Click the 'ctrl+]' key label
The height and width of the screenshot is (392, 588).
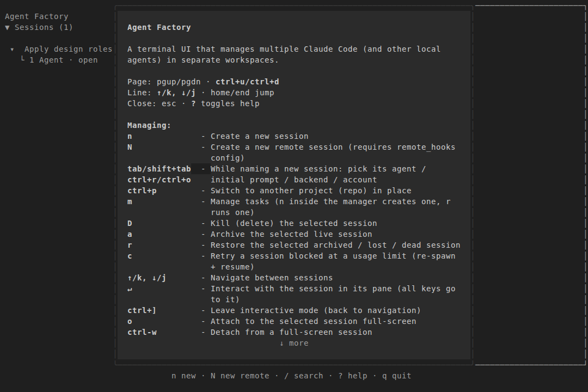click(x=142, y=310)
